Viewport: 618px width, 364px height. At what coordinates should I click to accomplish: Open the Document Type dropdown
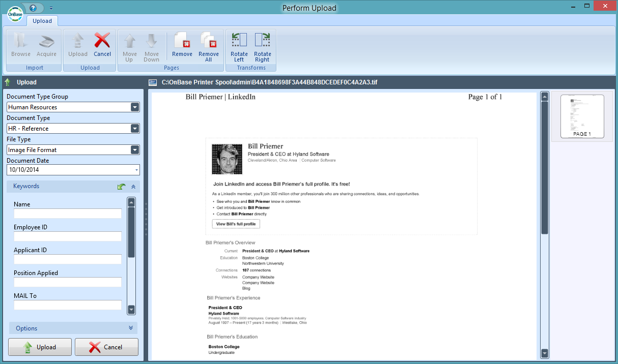pyautogui.click(x=135, y=129)
